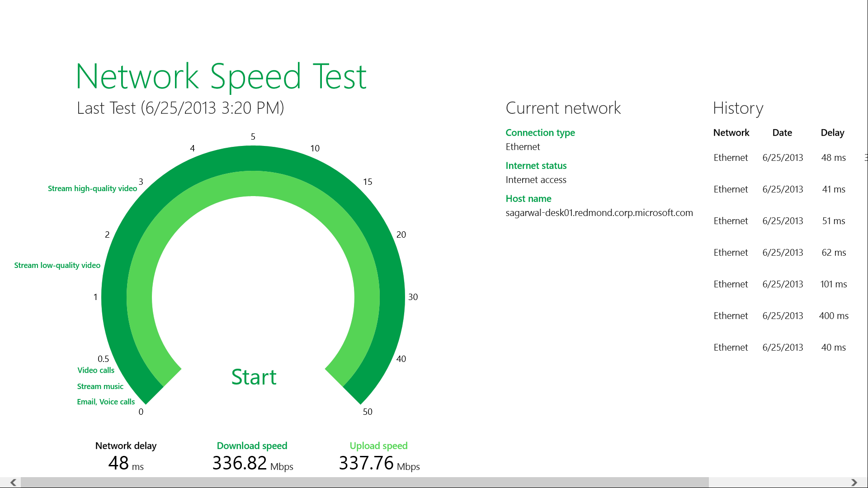Viewport: 868px width, 488px height.
Task: Click the Host name label
Action: (x=528, y=198)
